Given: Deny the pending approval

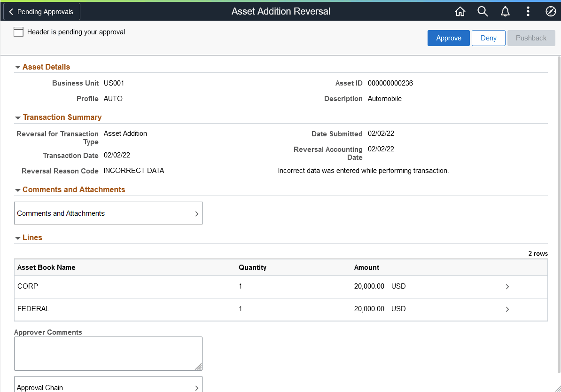Looking at the screenshot, I should [x=488, y=38].
